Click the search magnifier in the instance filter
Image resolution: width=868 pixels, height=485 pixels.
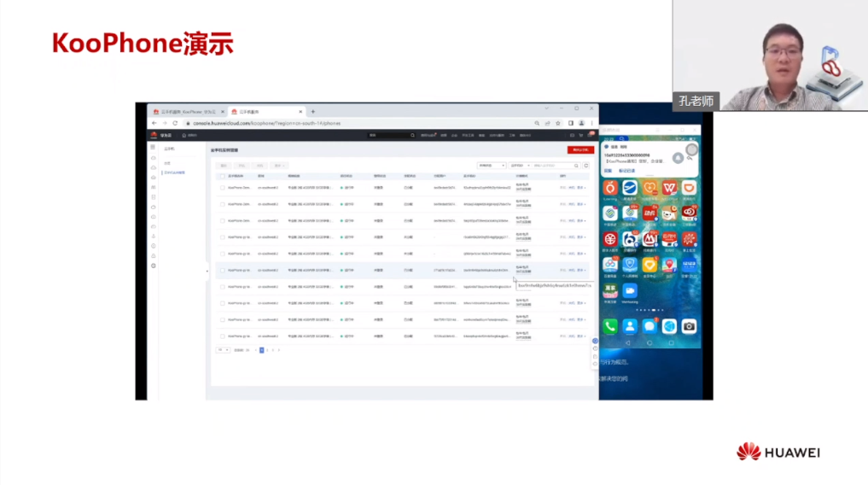pos(576,166)
